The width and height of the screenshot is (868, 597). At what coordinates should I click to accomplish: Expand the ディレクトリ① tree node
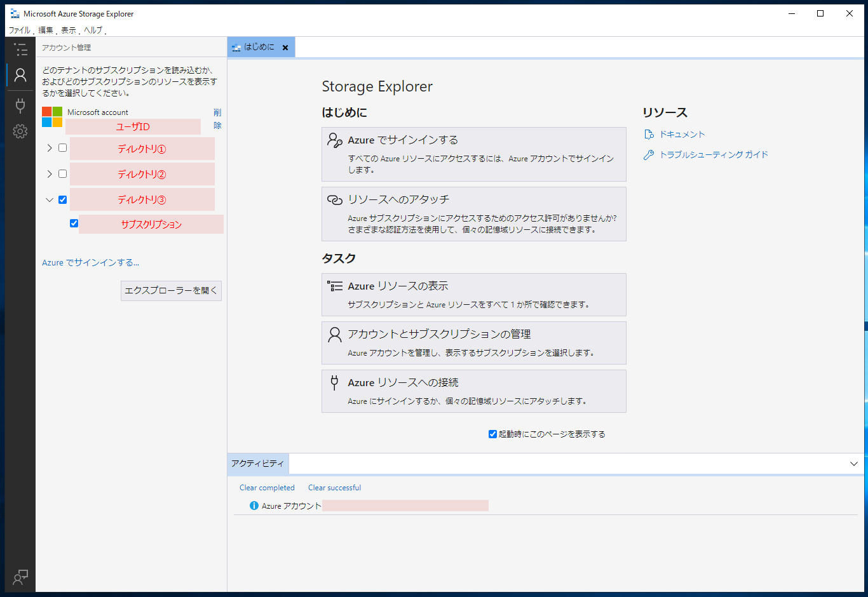pos(50,147)
